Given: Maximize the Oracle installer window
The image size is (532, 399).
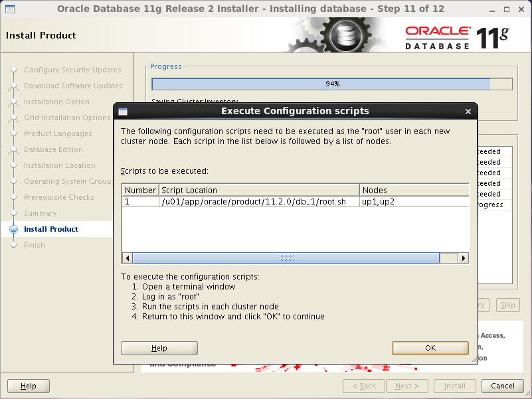Looking at the screenshot, I should point(507,9).
